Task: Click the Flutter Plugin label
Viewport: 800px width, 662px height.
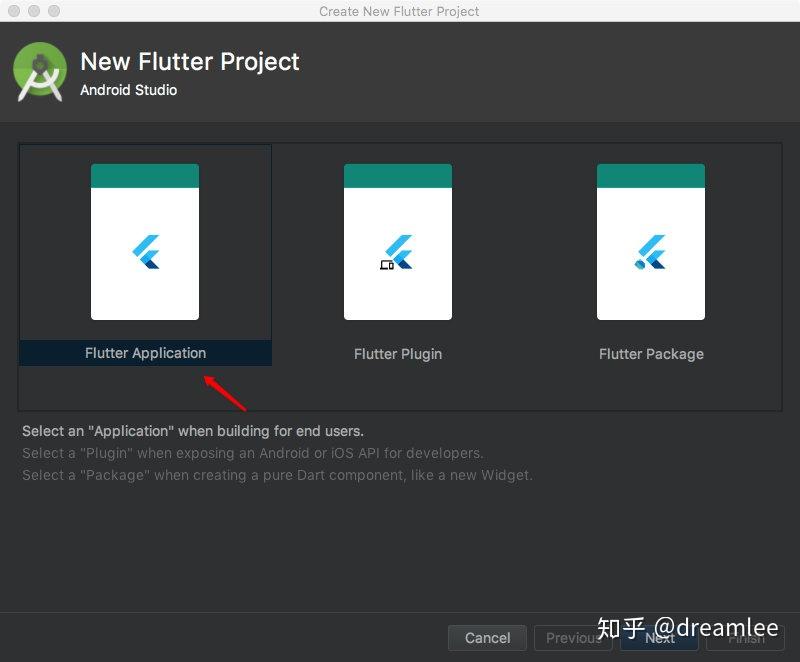Action: (398, 354)
